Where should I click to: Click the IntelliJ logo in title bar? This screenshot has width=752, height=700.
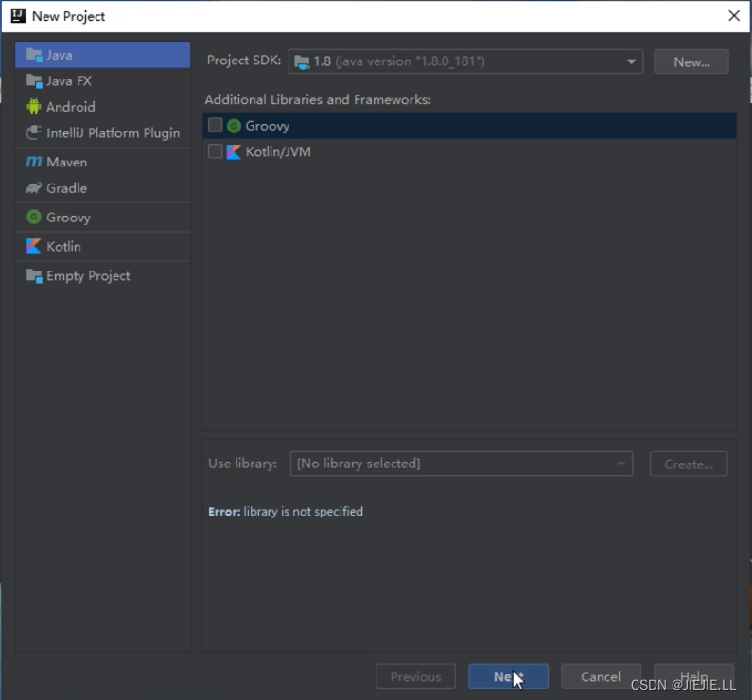tap(18, 16)
